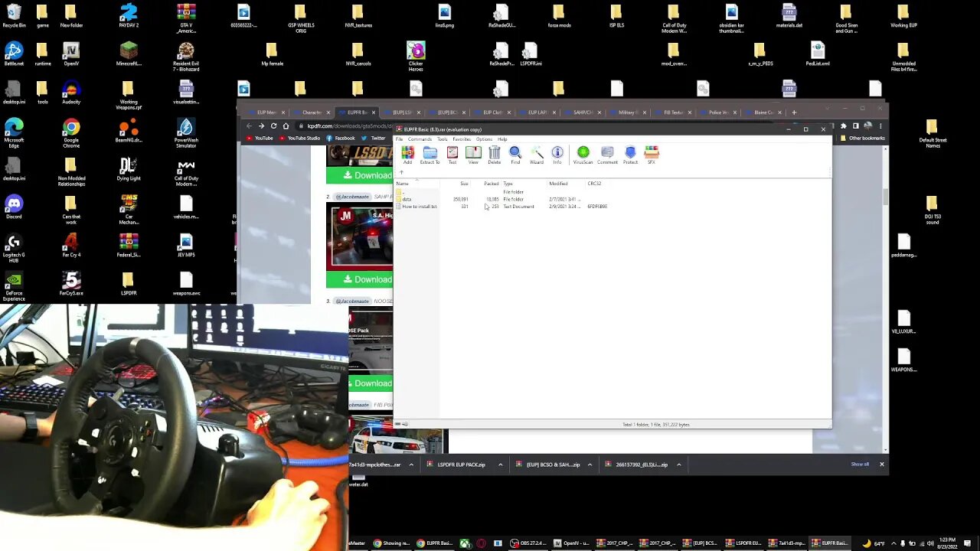
Task: Open the Logitech G HUB desktop shortcut
Action: click(14, 248)
